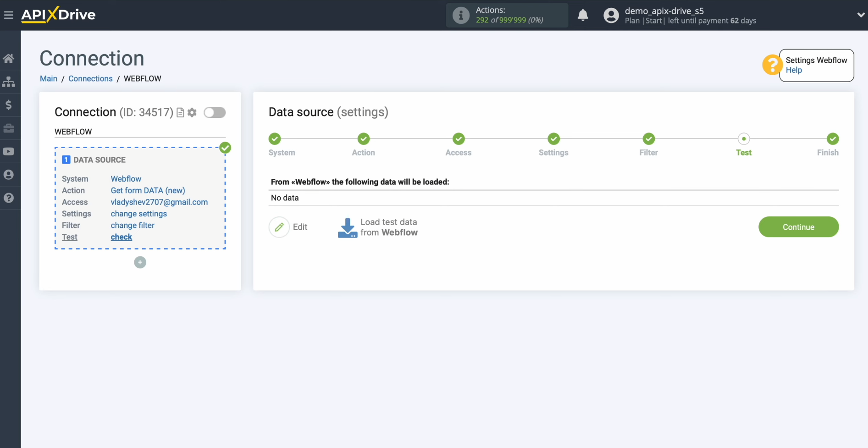Open the YouTube icon in the sidebar

pos(9,151)
